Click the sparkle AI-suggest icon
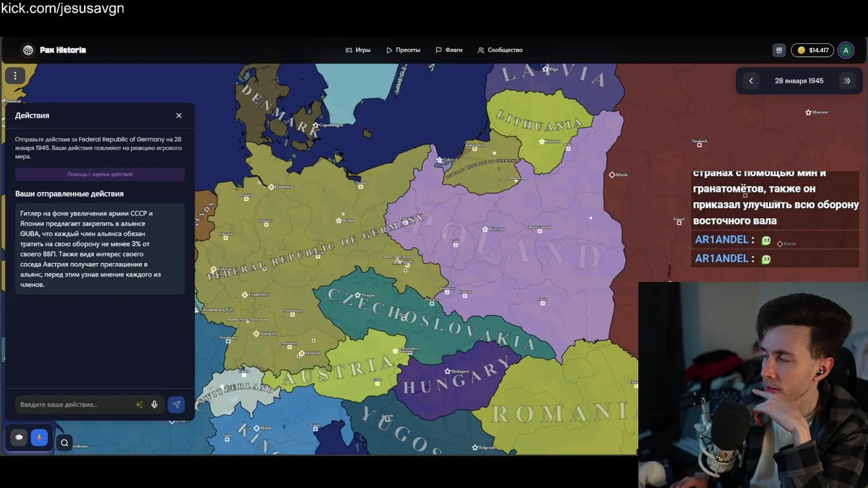The image size is (868, 488). click(139, 405)
